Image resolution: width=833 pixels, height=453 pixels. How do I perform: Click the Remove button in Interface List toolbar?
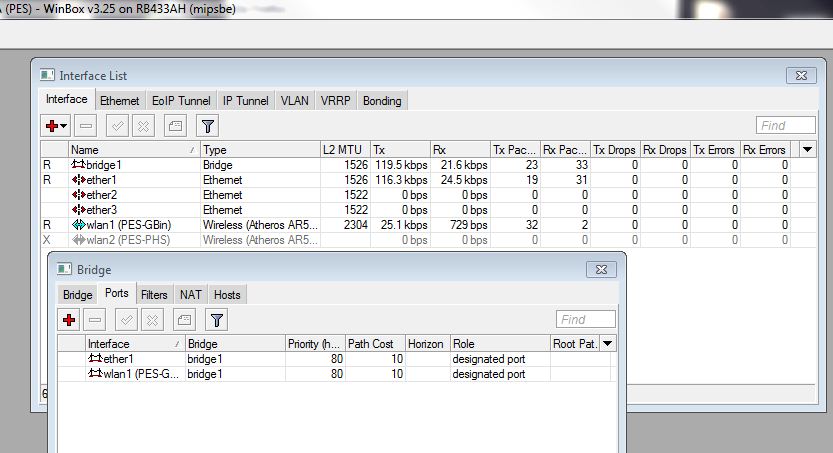coord(86,126)
